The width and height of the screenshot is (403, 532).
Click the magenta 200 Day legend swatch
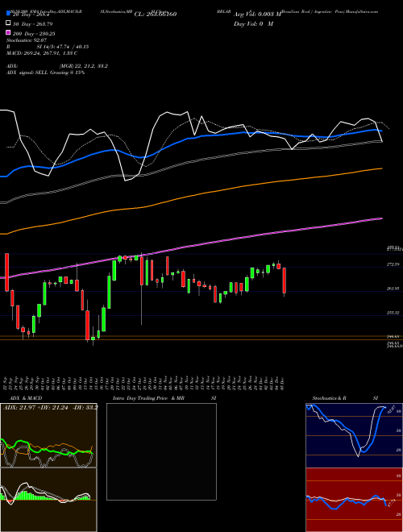[8, 32]
